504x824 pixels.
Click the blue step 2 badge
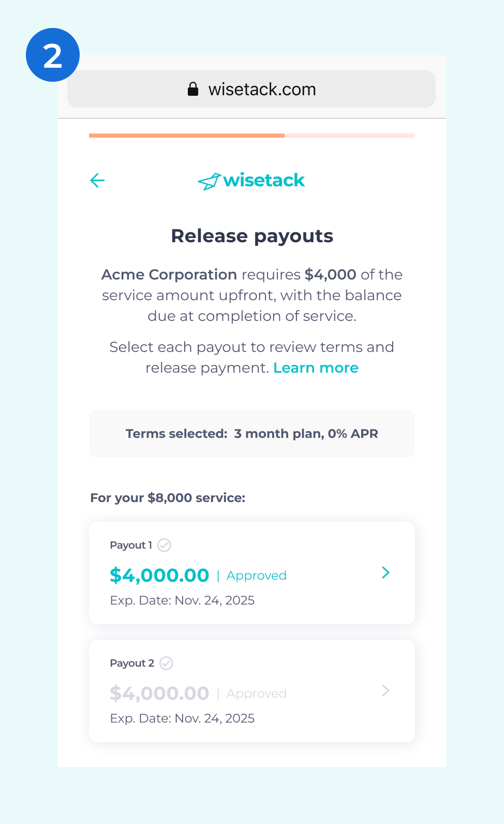click(53, 55)
